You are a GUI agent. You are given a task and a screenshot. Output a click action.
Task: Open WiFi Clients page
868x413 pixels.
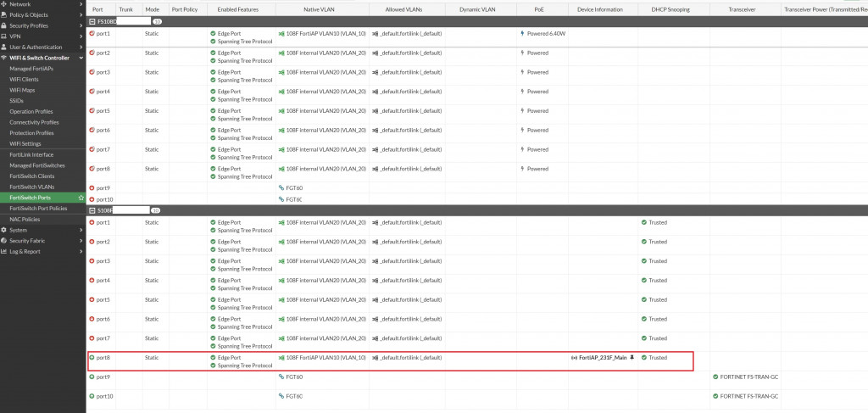(24, 79)
